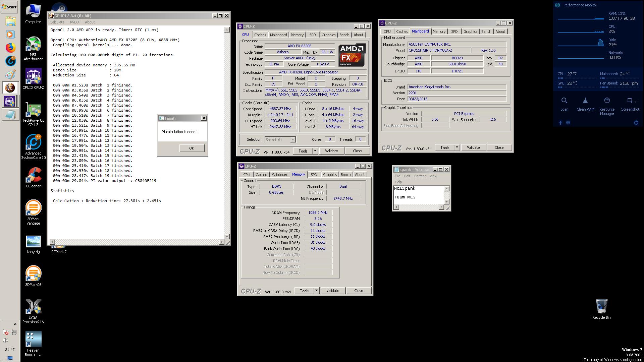Open the HWBOT menu in GPUPI
The height and width of the screenshot is (362, 644).
point(74,22)
